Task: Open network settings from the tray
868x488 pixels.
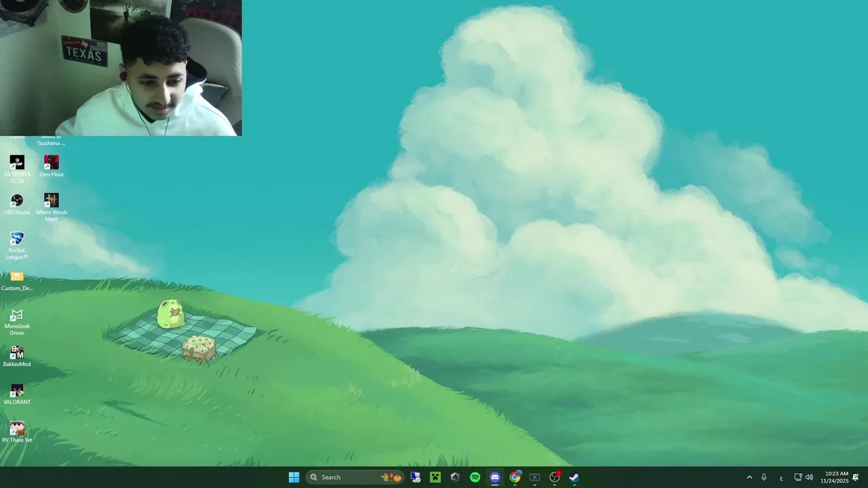Action: pyautogui.click(x=798, y=477)
